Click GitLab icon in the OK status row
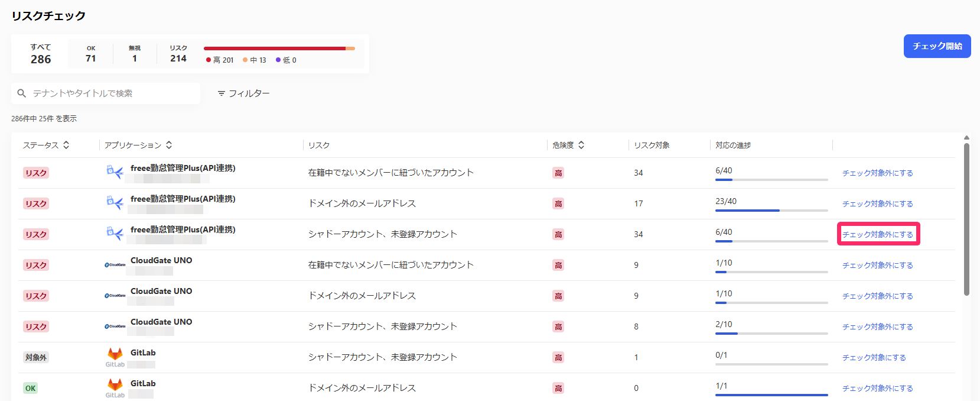 point(115,387)
